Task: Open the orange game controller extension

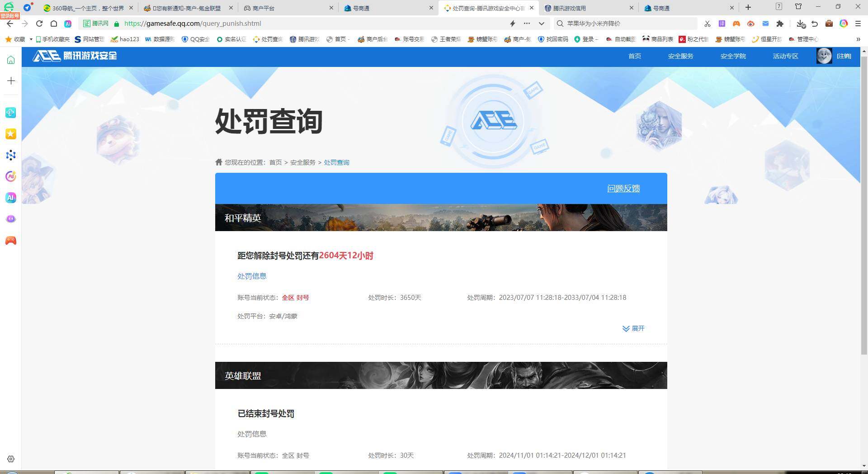Action: pos(736,24)
